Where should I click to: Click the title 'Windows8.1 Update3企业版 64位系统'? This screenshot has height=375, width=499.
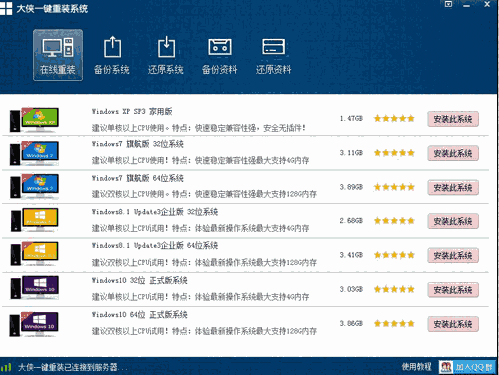point(155,246)
